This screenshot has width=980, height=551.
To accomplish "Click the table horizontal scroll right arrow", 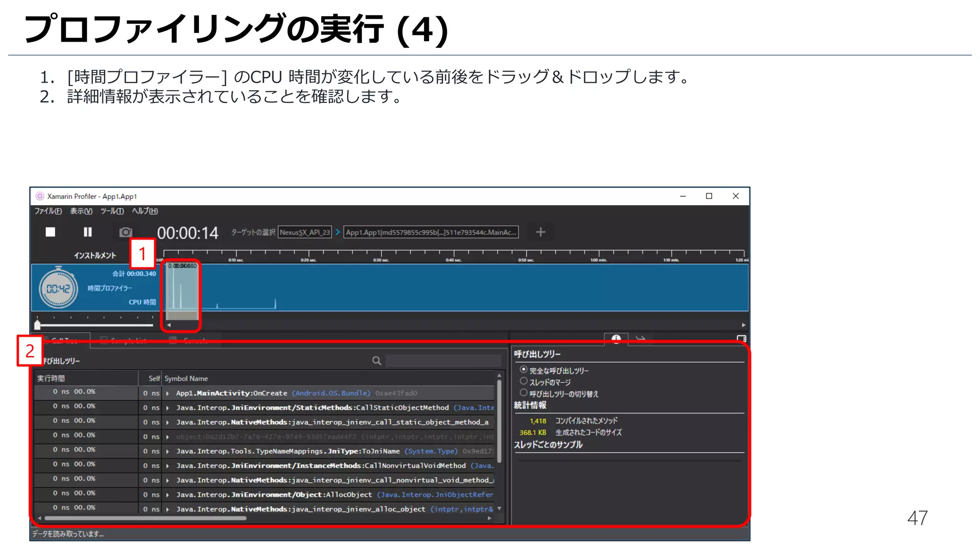I will tap(490, 518).
